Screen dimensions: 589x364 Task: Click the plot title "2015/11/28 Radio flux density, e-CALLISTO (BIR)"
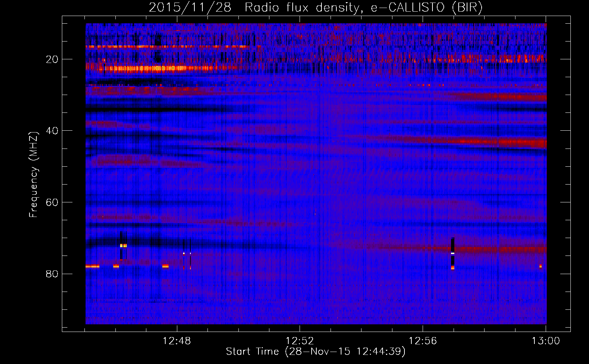click(316, 8)
